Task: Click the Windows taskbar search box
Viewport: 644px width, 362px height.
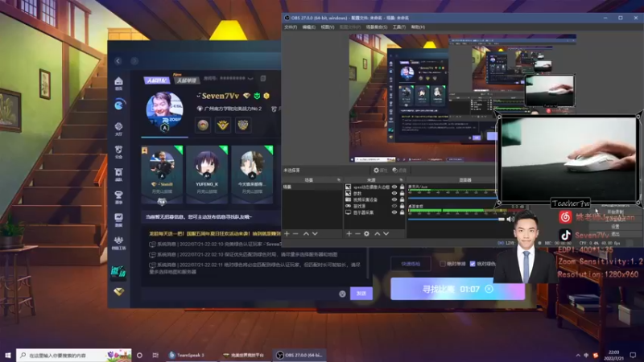Action: click(x=74, y=355)
